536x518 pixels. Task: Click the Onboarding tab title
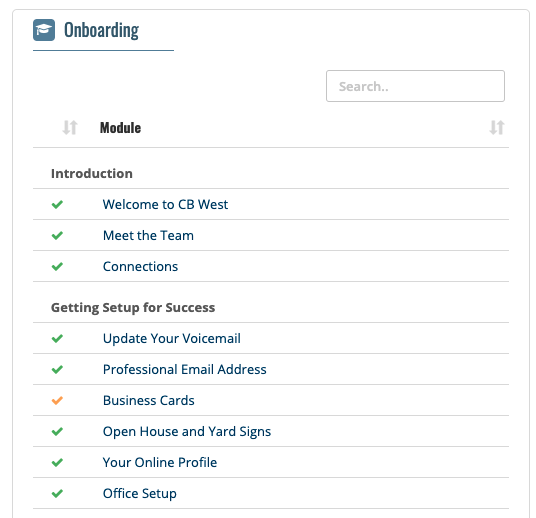point(102,30)
